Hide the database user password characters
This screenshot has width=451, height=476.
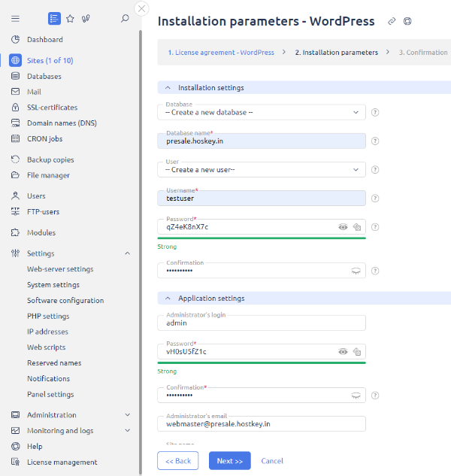[x=343, y=226]
